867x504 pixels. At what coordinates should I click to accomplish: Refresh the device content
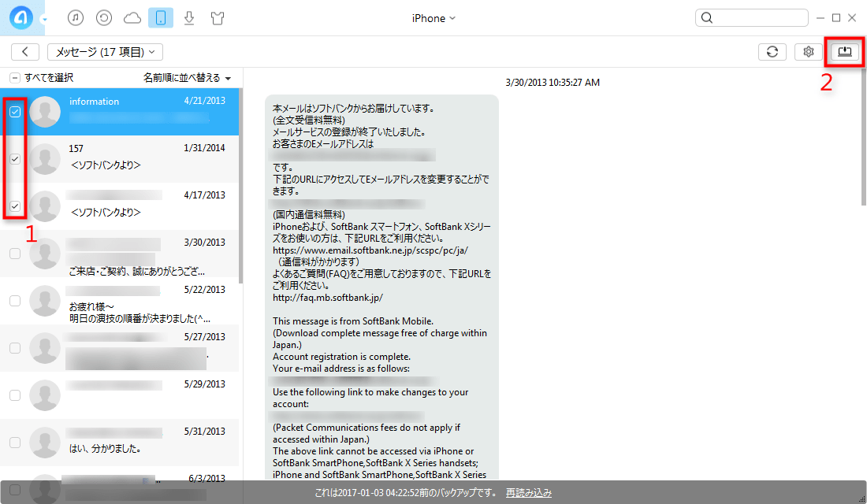click(x=772, y=51)
